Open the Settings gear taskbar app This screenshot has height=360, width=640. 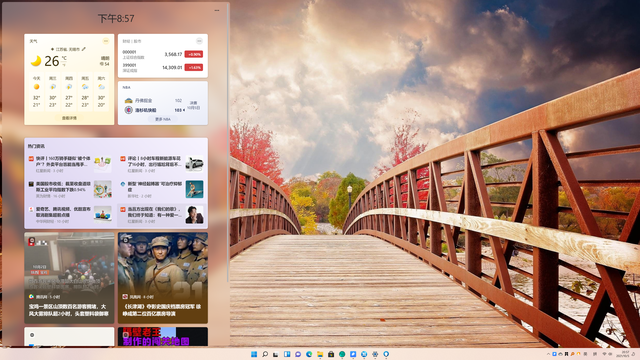pos(375,354)
